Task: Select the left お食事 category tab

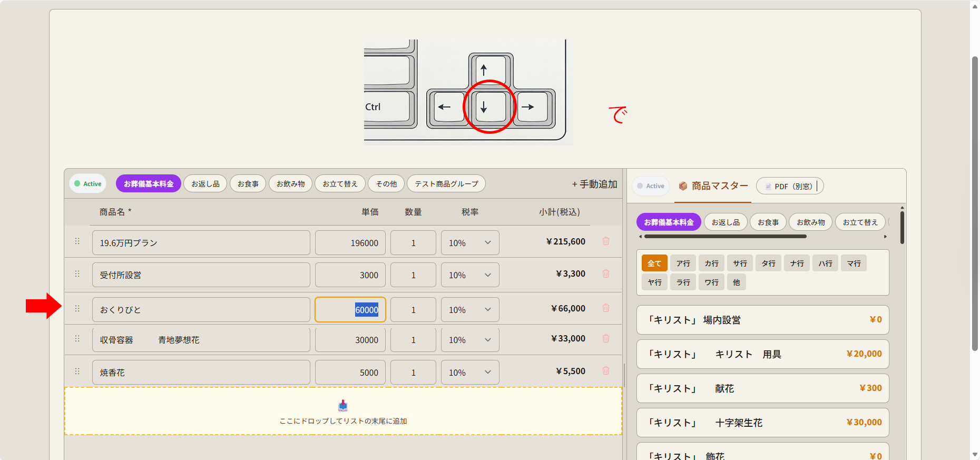Action: [x=248, y=184]
